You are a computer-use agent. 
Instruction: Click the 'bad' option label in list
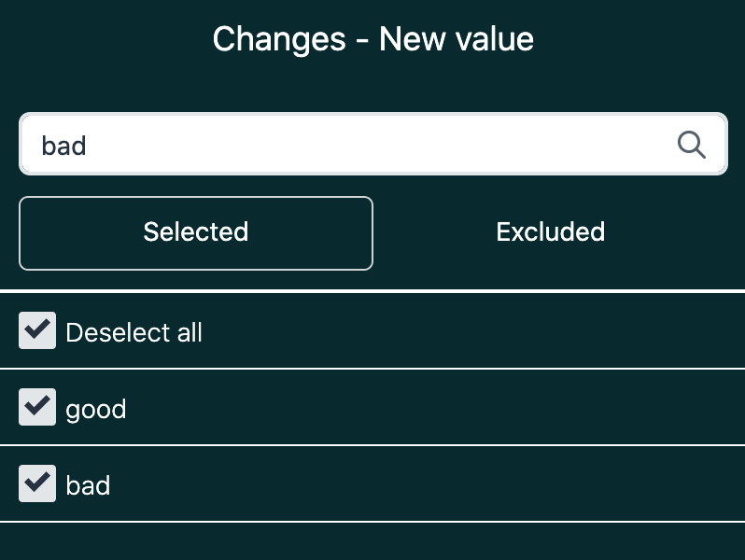(88, 485)
